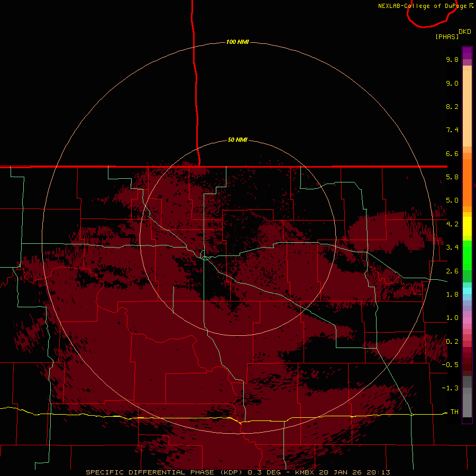Click the 0.3 DEG elevation text in the caption
Viewport: 476px width, 476px height.
pos(264,472)
